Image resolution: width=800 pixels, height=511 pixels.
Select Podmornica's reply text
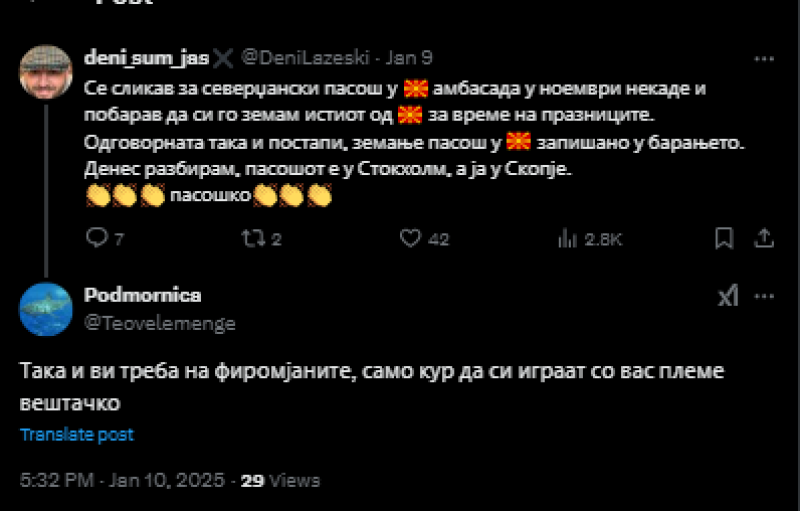coord(370,386)
